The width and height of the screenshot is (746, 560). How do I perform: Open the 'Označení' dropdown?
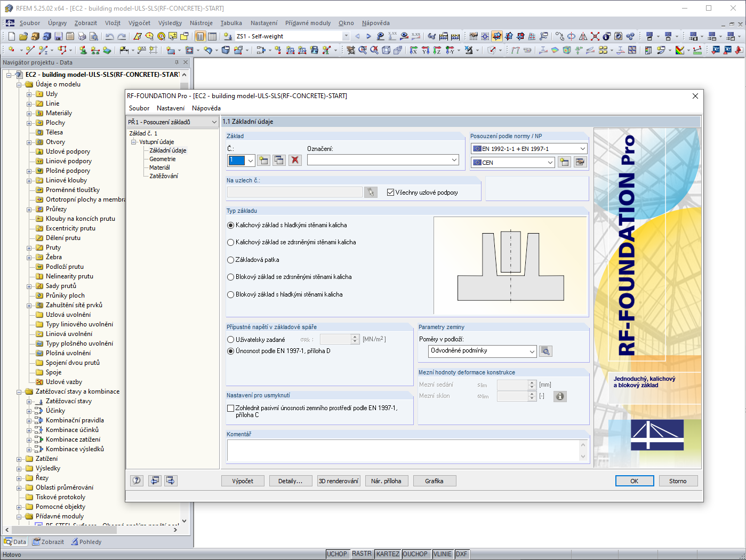tap(454, 159)
